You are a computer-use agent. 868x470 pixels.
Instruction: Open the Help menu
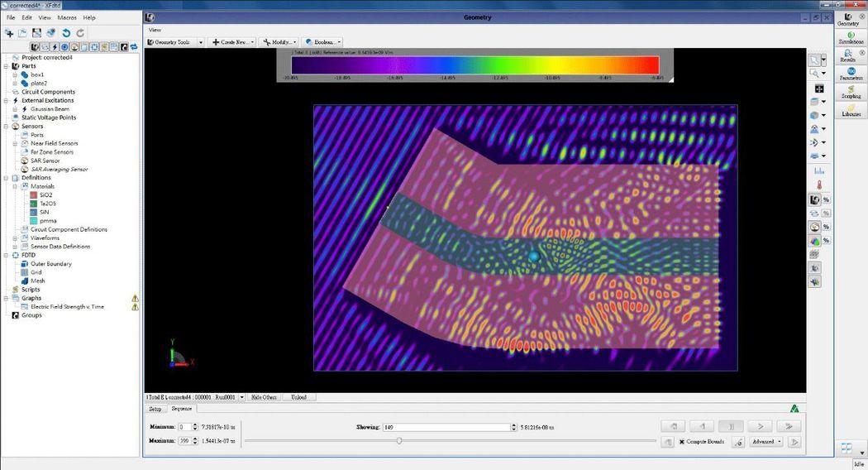(89, 17)
